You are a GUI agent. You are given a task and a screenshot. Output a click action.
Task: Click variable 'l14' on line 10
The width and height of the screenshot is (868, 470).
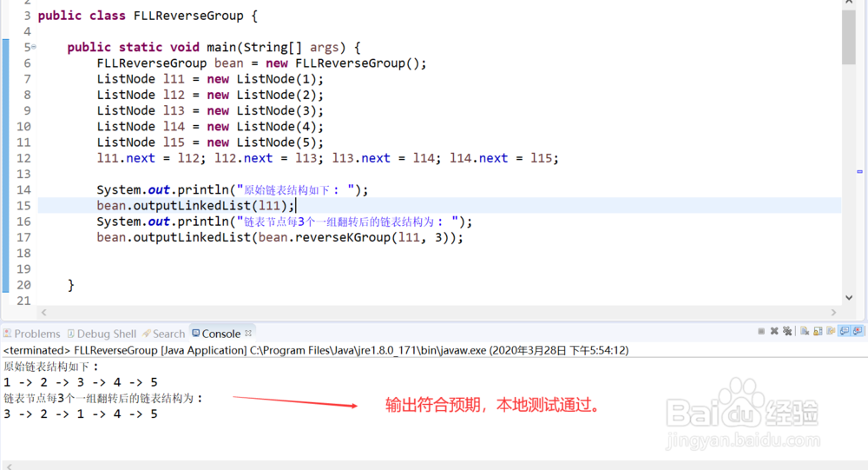[x=174, y=126]
